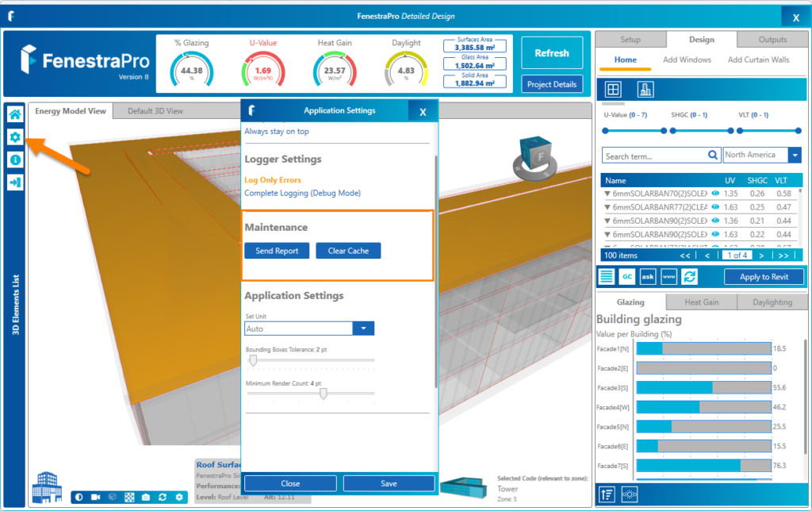This screenshot has height=511, width=812.
Task: Click the Minimum Render Count slider handle
Action: [324, 394]
